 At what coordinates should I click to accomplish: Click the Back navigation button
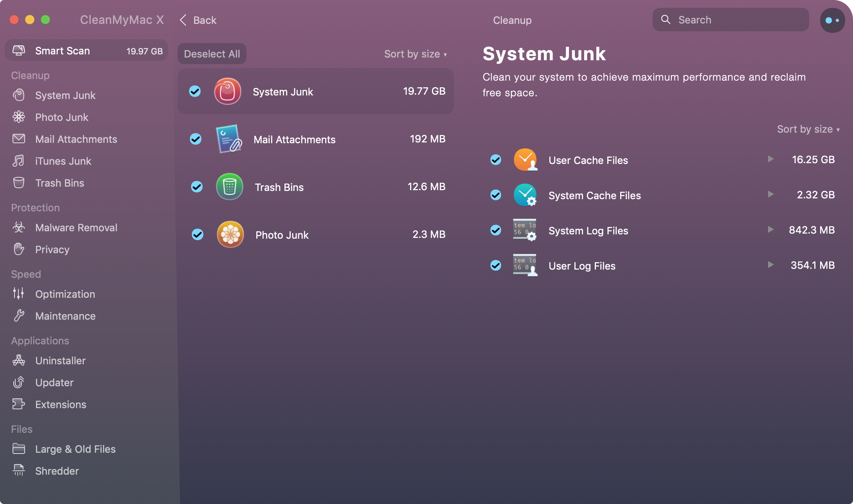pyautogui.click(x=197, y=20)
